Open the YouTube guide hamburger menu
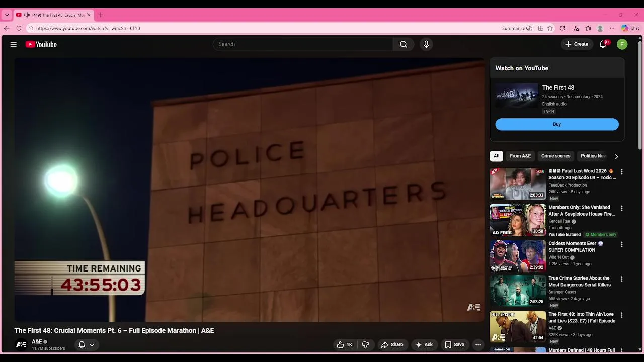The width and height of the screenshot is (644, 362). 14,44
